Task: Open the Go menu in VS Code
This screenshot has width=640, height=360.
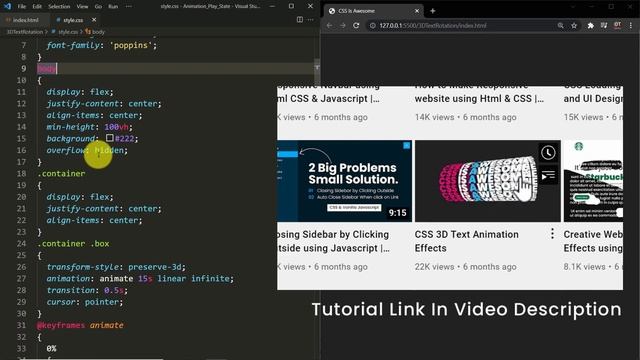Action: 98,7
